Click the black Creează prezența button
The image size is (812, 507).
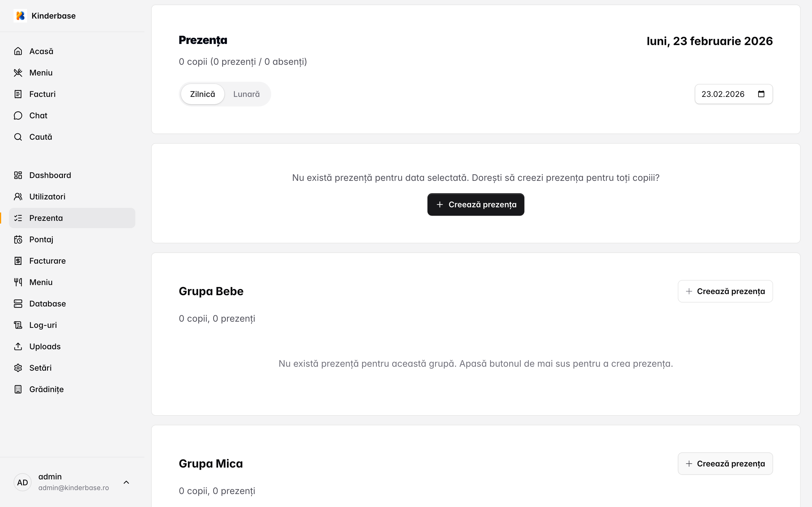pos(475,204)
